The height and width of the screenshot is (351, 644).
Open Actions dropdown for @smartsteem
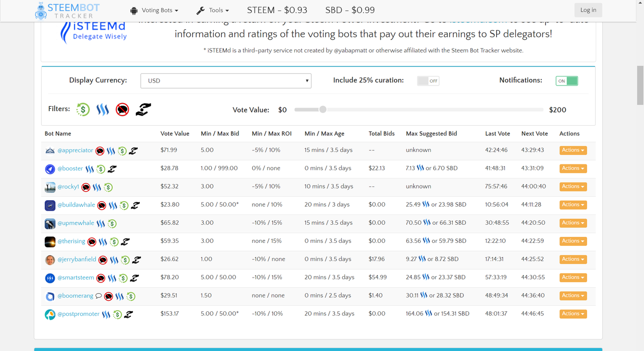tap(573, 277)
